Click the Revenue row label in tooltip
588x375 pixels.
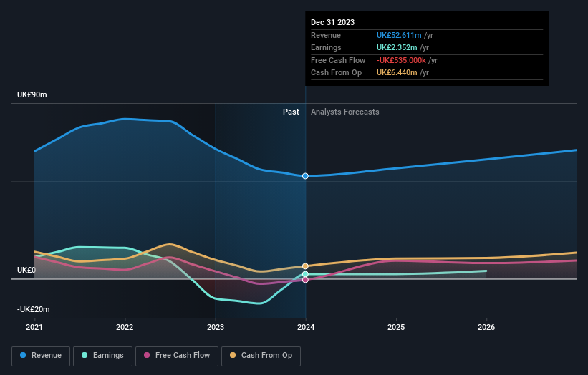(326, 35)
